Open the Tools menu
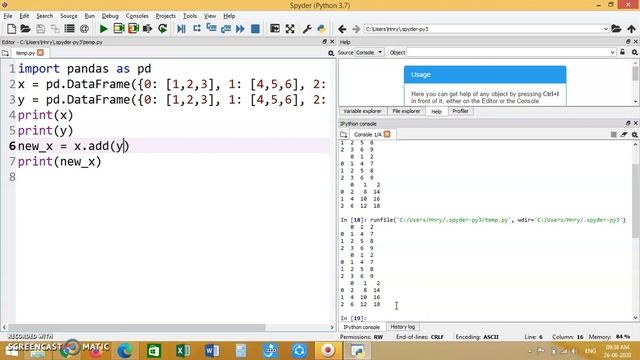This screenshot has height=360, width=640. 190,16
